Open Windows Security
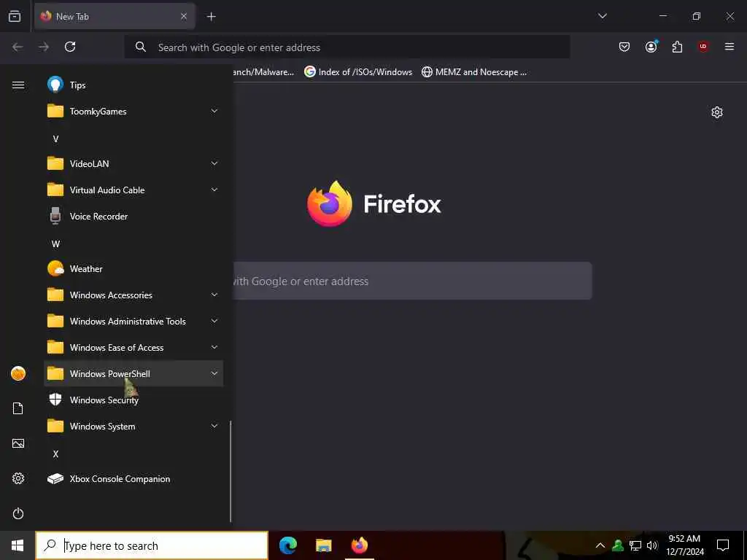 (133, 400)
